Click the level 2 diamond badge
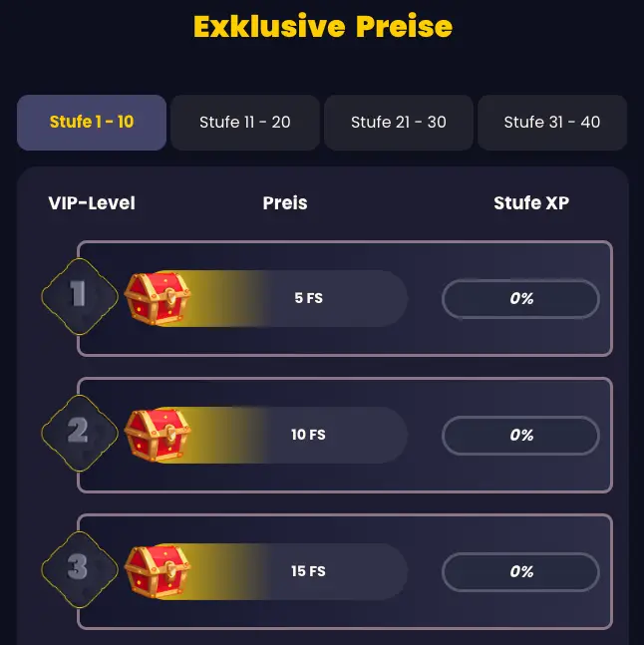Image resolution: width=644 pixels, height=645 pixels. (x=80, y=433)
